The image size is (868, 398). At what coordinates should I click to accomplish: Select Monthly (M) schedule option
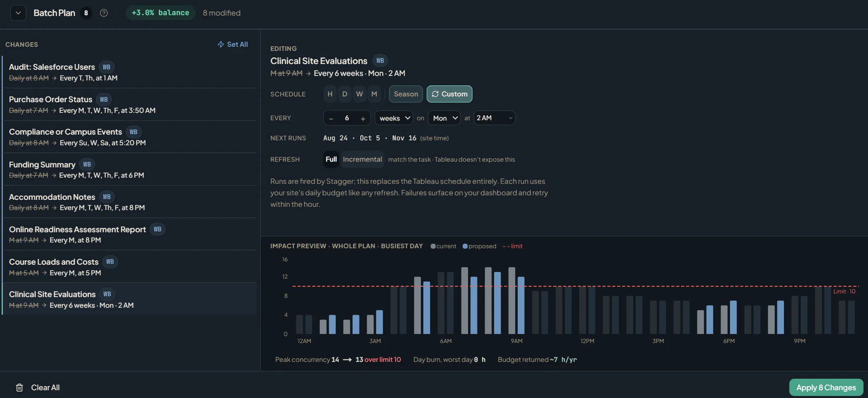click(374, 94)
